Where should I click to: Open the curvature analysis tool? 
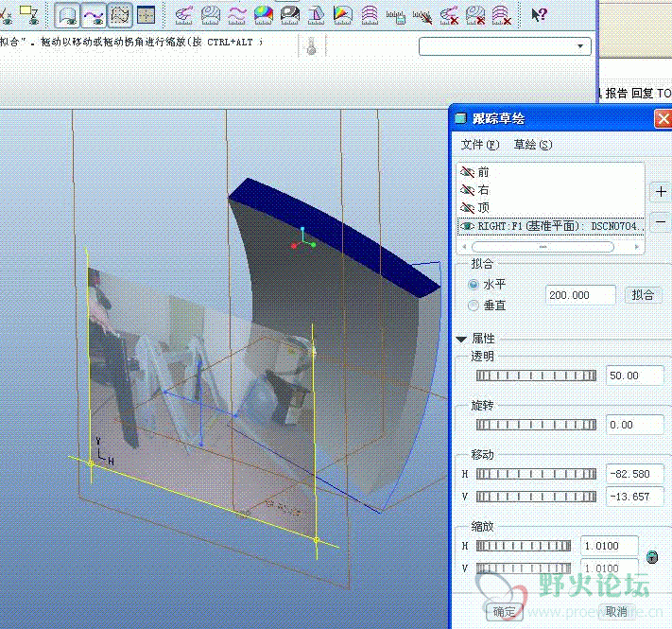(184, 15)
